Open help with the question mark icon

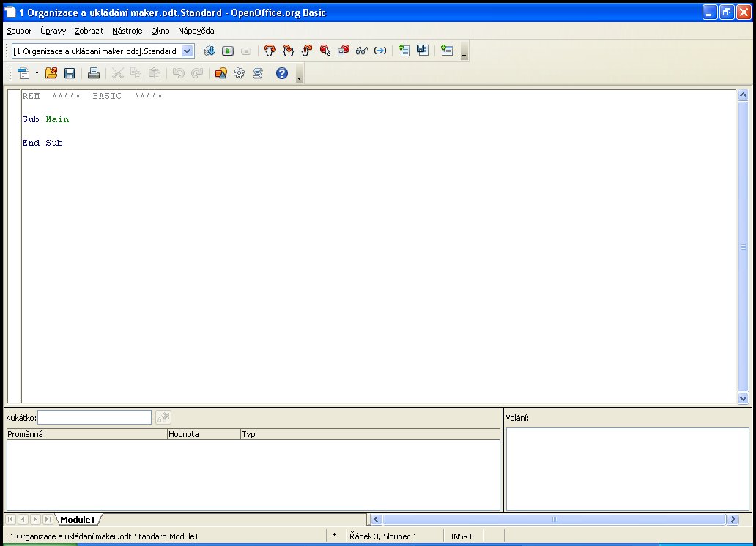[281, 73]
